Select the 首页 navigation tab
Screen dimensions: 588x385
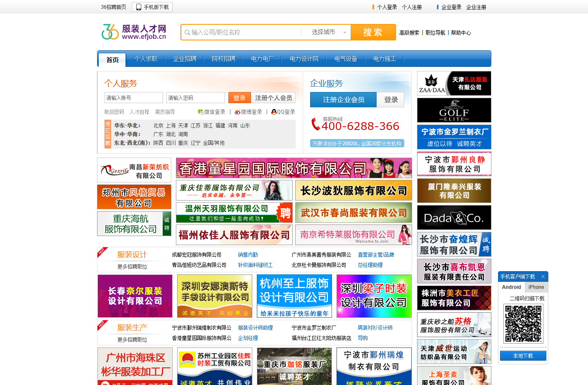[112, 60]
